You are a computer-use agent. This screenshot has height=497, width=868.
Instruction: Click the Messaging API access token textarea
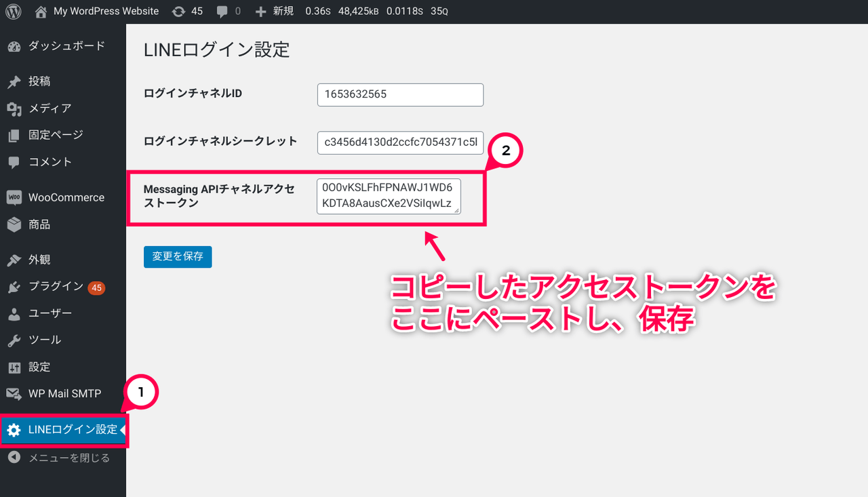(389, 197)
